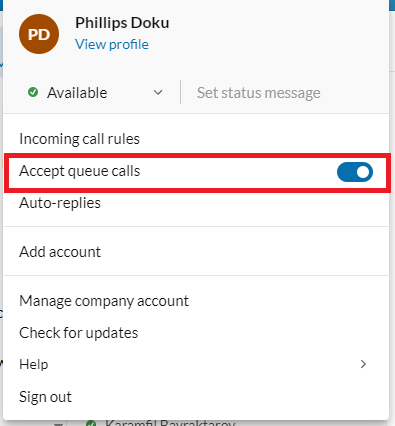Open the View profile link
The height and width of the screenshot is (426, 395).
(x=112, y=44)
